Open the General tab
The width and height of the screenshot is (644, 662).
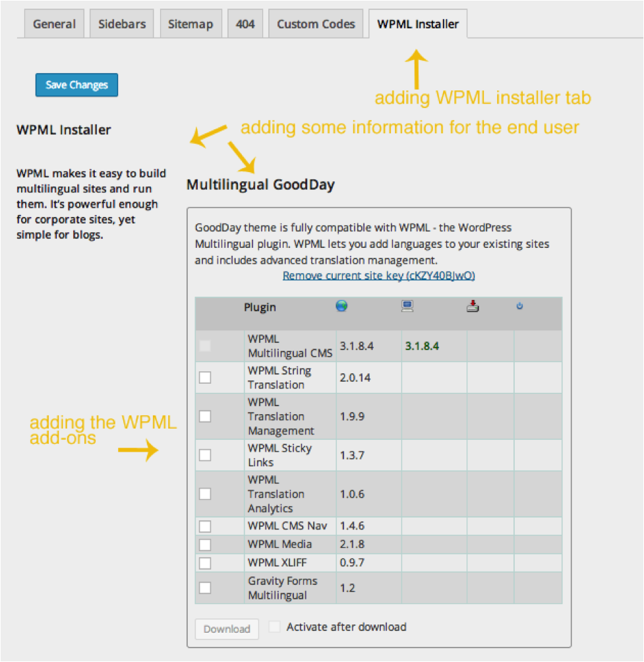(x=54, y=24)
